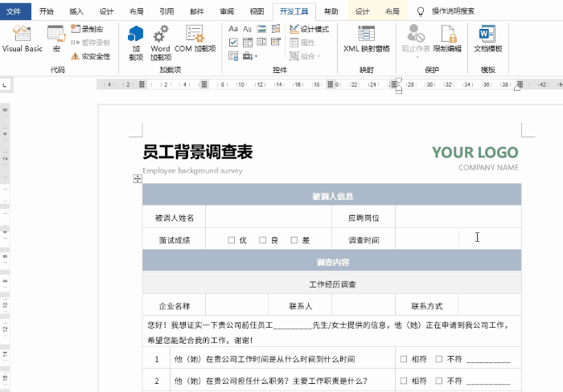563x392 pixels.
Task: Click the 限制编辑 lock icon
Action: click(447, 39)
